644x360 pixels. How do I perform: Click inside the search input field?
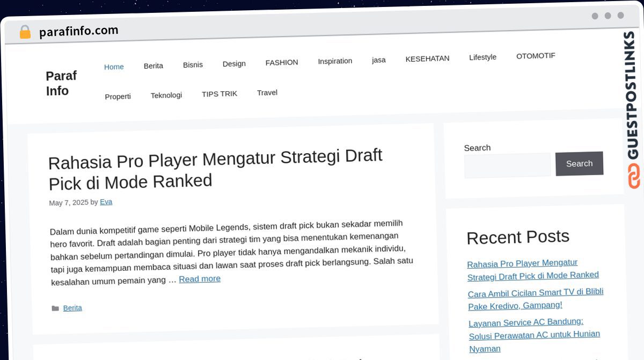click(507, 165)
